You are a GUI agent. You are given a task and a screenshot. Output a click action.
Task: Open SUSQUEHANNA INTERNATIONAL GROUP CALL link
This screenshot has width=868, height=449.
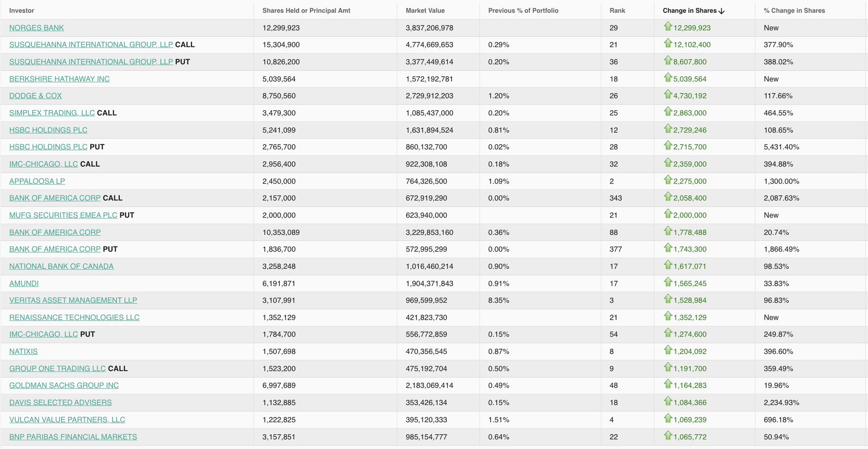tap(90, 45)
